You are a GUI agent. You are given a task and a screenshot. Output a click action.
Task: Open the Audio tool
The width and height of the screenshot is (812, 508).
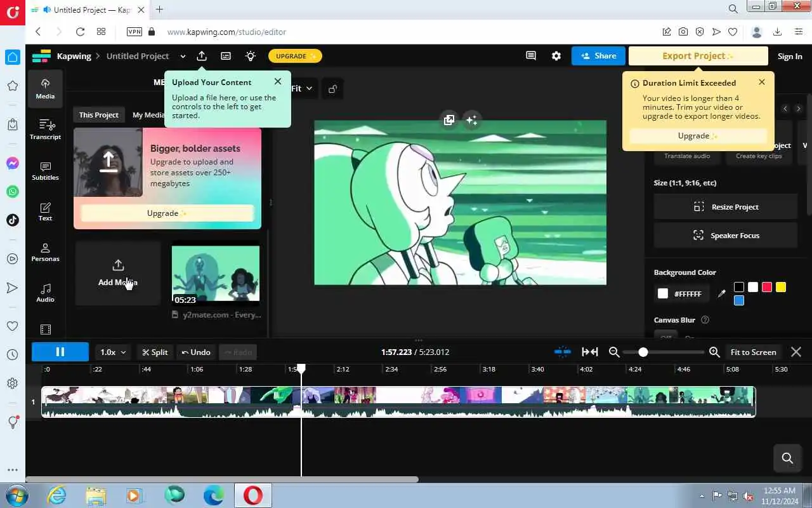[x=45, y=293]
